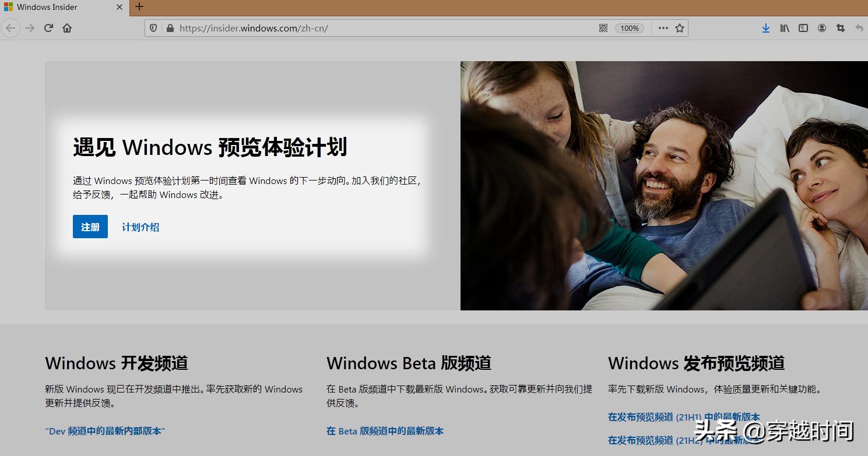Open the page actions three-dot menu
This screenshot has height=456, width=868.
click(x=662, y=27)
